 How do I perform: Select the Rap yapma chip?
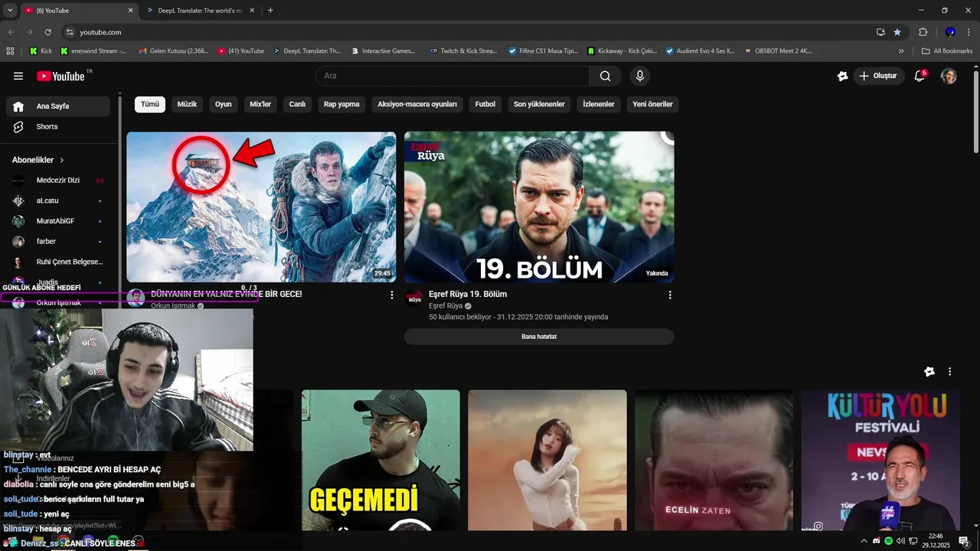pyautogui.click(x=341, y=104)
